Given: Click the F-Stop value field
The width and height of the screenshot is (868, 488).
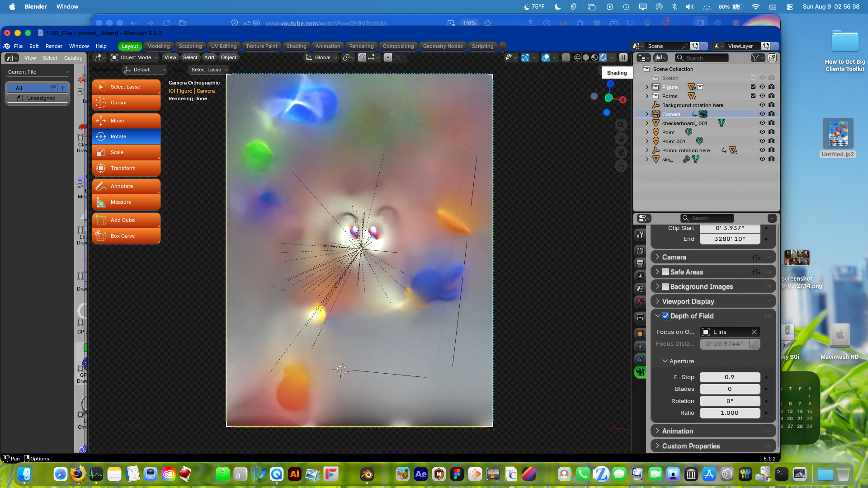Looking at the screenshot, I should [x=730, y=377].
